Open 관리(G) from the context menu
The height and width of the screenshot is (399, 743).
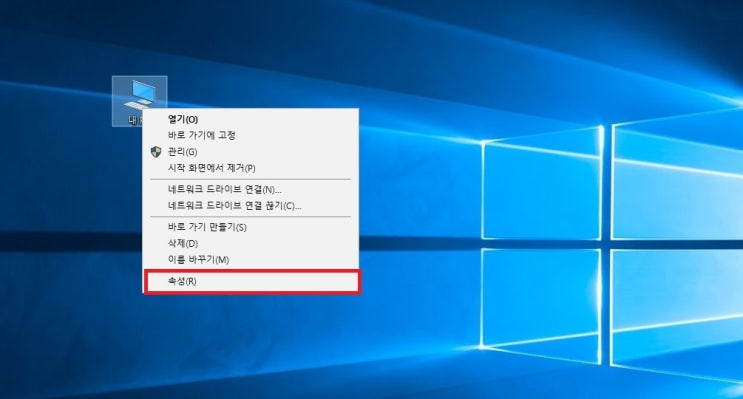coord(250,152)
